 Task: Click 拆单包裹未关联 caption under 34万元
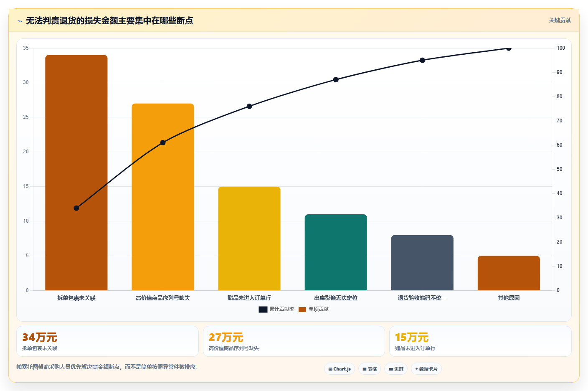(40, 348)
